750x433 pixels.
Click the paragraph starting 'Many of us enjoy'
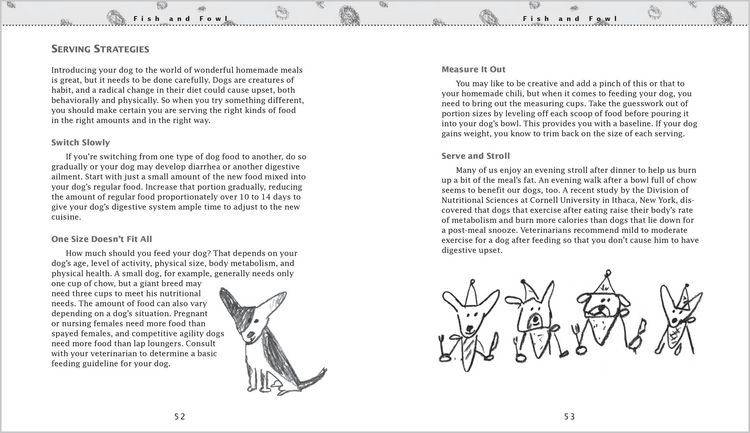click(570, 210)
